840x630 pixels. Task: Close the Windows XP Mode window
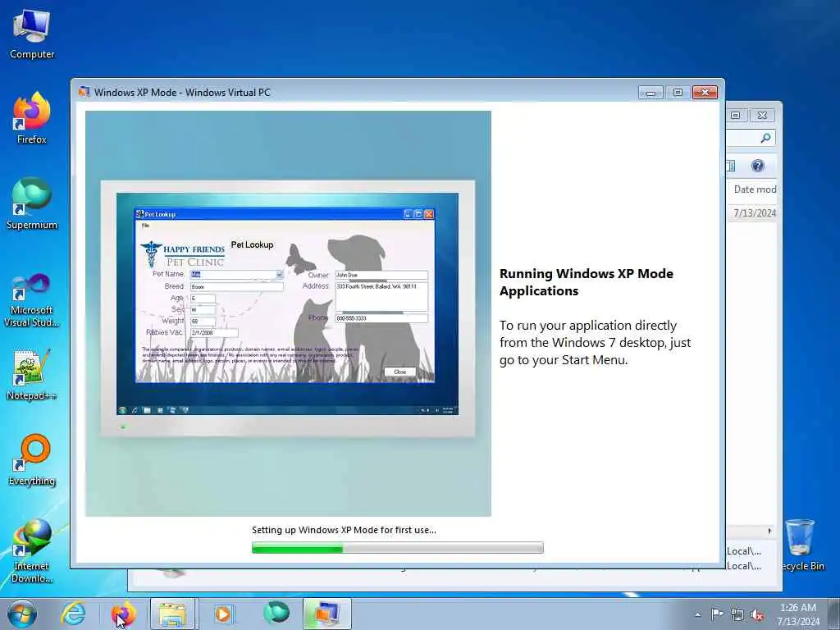tap(705, 93)
